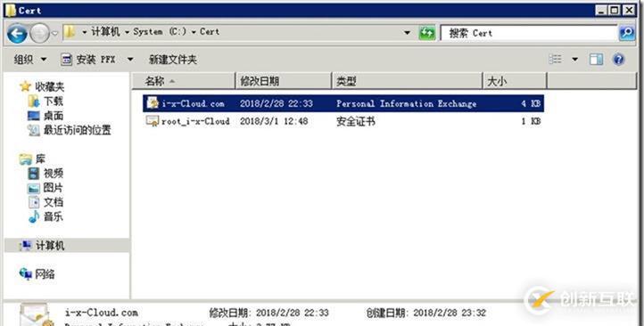Expand the arrow next to 安装 PFX

(x=130, y=60)
